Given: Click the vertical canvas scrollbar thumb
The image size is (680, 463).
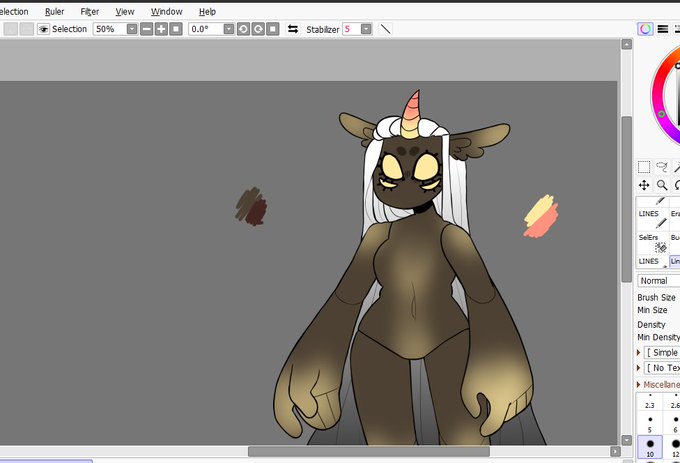Looking at the screenshot, I should tap(627, 199).
